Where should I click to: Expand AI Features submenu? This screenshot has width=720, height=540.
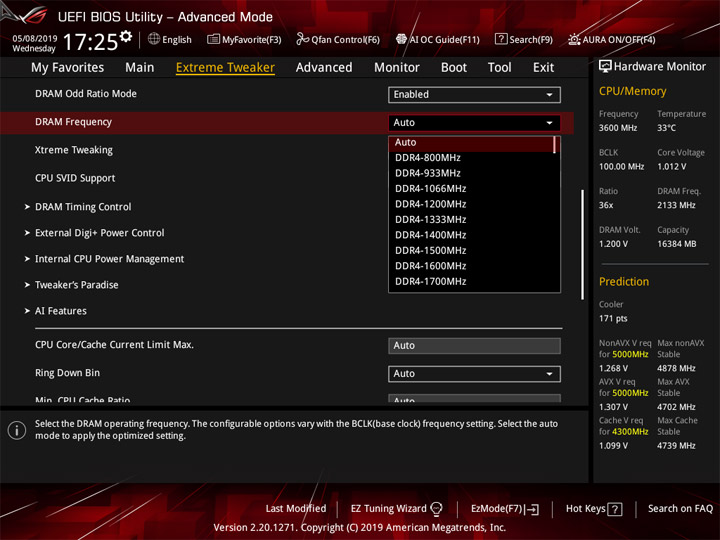click(61, 311)
